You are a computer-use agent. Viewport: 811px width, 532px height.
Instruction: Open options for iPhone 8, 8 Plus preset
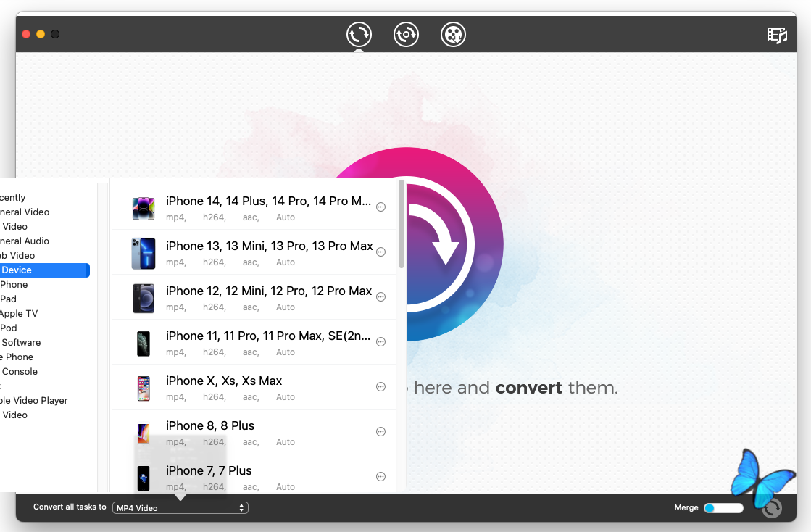point(380,432)
